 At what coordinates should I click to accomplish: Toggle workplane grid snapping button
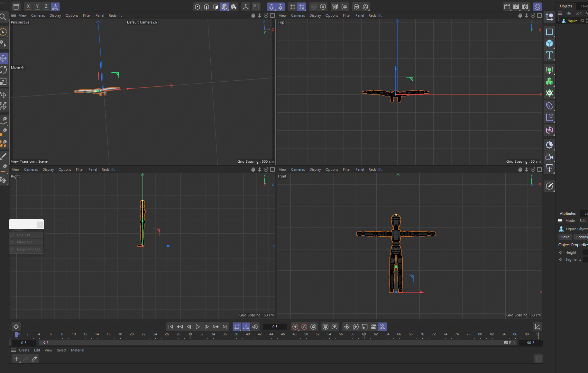302,6
